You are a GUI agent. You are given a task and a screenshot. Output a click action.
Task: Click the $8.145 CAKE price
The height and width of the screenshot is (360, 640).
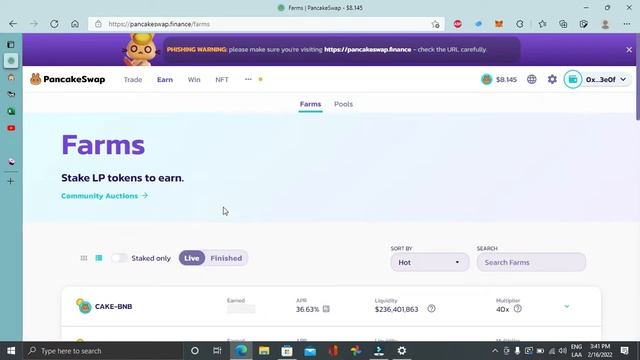pyautogui.click(x=506, y=79)
